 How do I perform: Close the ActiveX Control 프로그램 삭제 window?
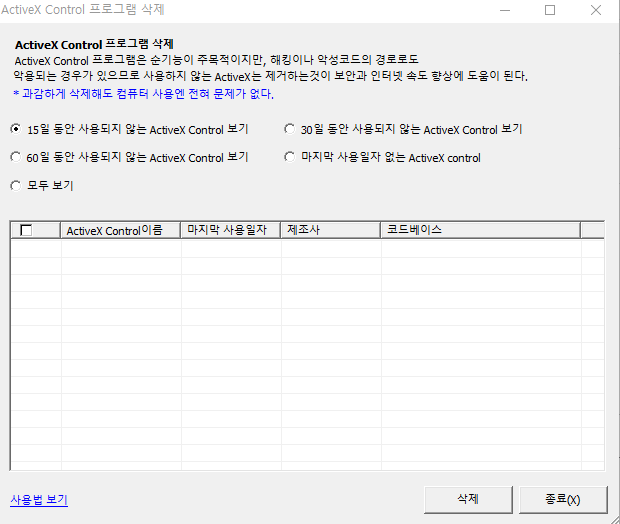595,10
